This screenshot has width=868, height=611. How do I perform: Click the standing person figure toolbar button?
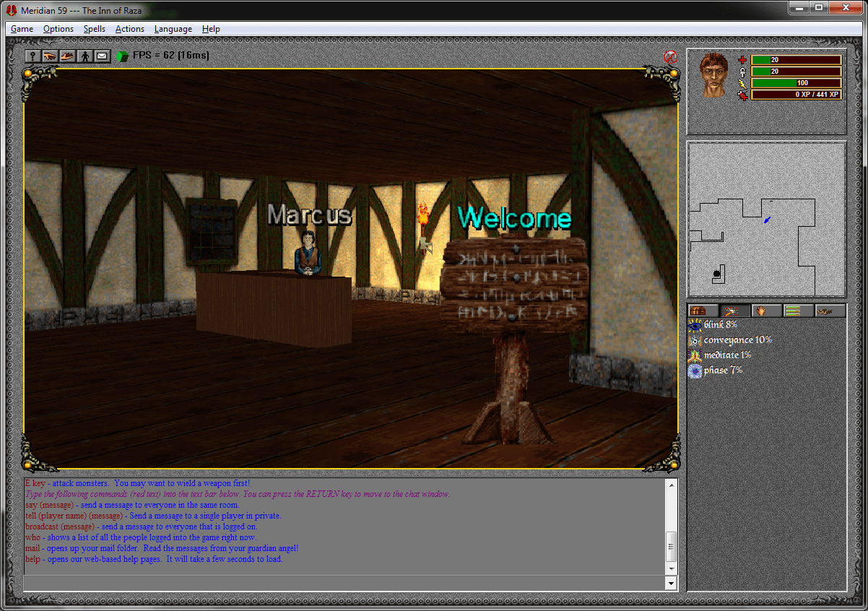click(85, 56)
